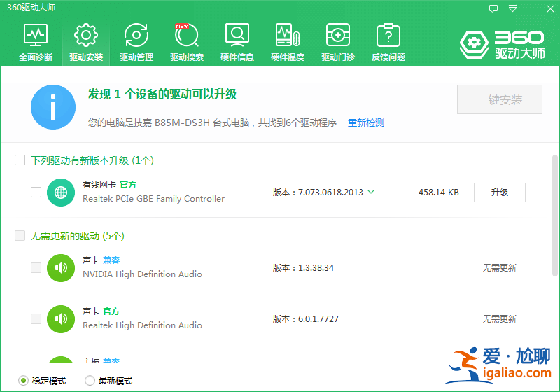Click the 一键安装 button

pos(500,99)
